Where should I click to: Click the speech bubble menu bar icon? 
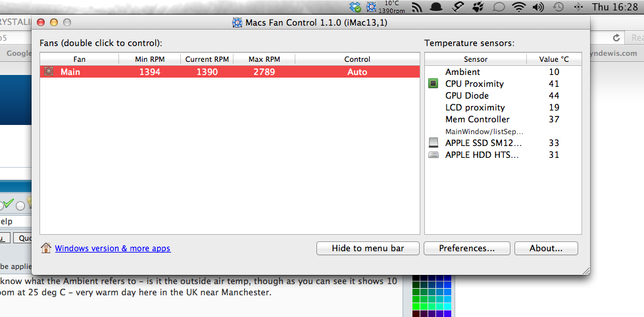point(499,7)
